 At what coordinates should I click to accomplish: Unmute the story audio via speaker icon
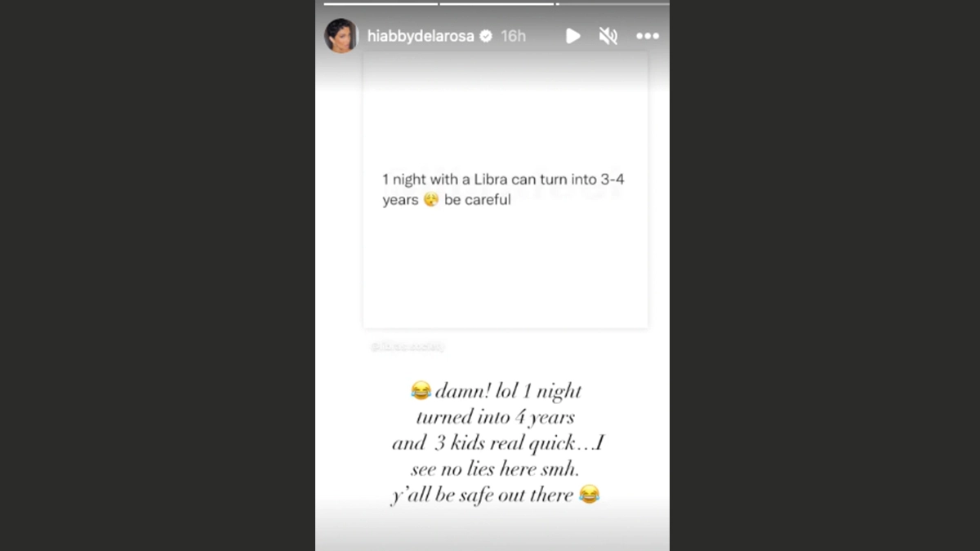608,36
